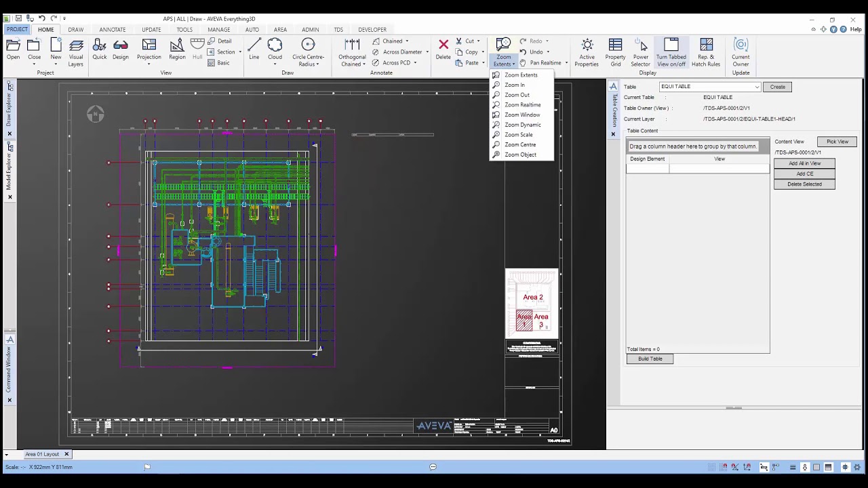Click the Detail view option
Screen dimensions: 868x488
click(220, 41)
